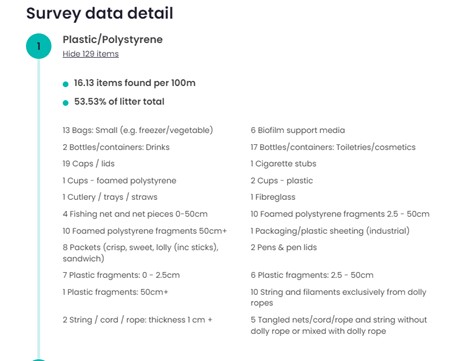Click the 8 Packets (crisp, sweet, lolly) entry
This screenshot has width=467, height=361.
[x=140, y=253]
